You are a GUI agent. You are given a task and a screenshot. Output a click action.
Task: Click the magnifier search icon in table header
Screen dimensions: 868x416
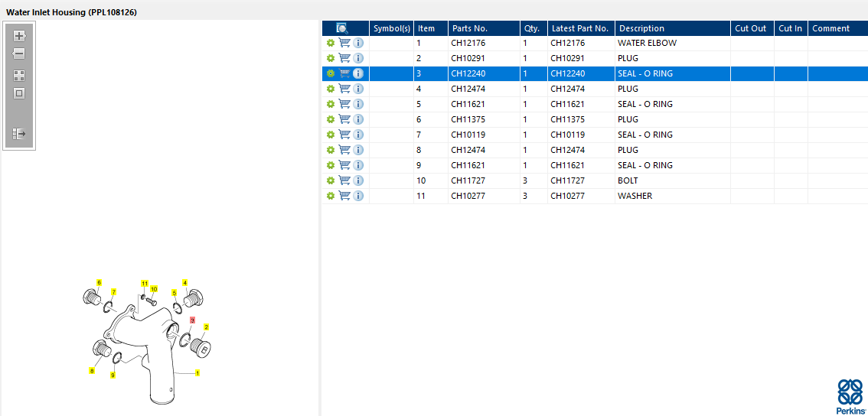click(342, 28)
